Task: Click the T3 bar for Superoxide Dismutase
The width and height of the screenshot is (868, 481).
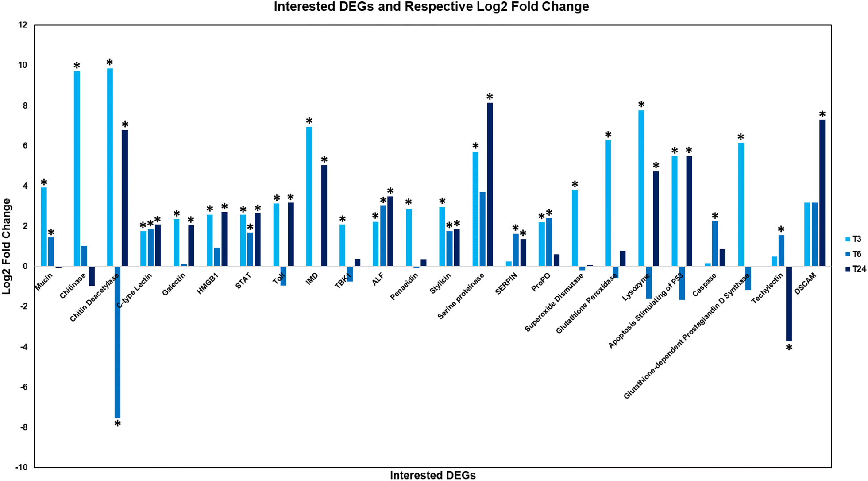Action: coord(575,228)
